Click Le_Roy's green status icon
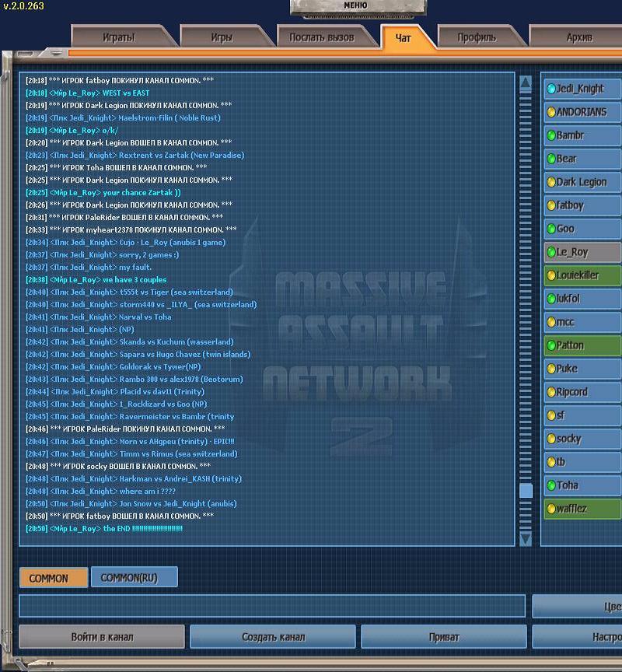The image size is (622, 672). (x=551, y=252)
